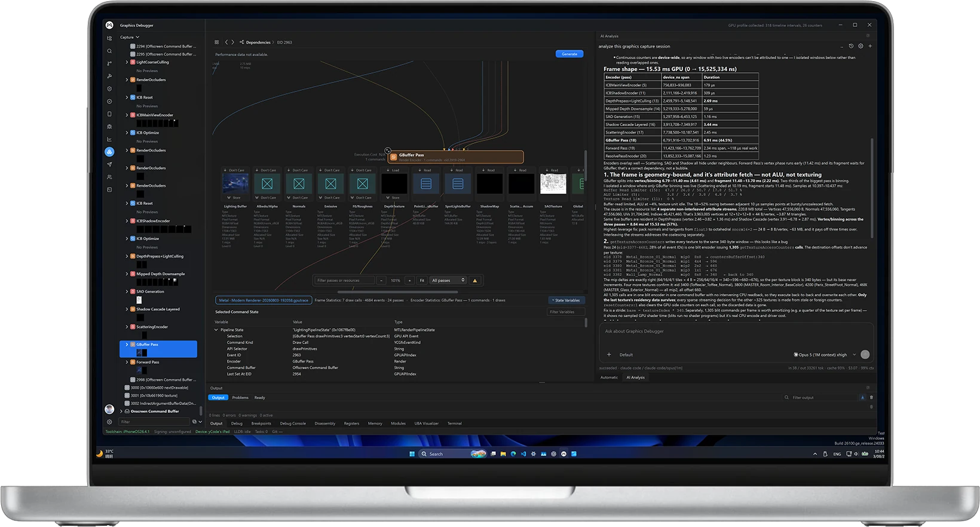Add an attachment with the prompt box plus icon
Image resolution: width=980 pixels, height=527 pixels.
pyautogui.click(x=609, y=354)
